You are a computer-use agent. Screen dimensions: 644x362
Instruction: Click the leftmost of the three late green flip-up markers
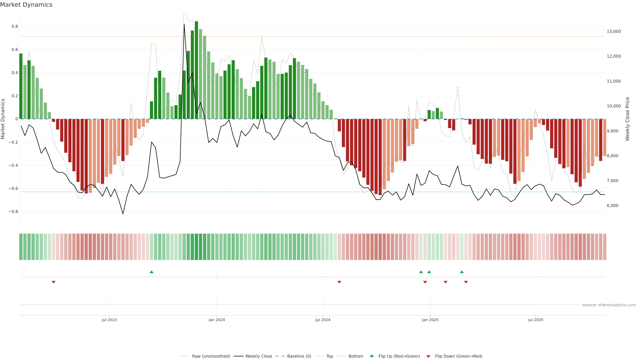[421, 272]
